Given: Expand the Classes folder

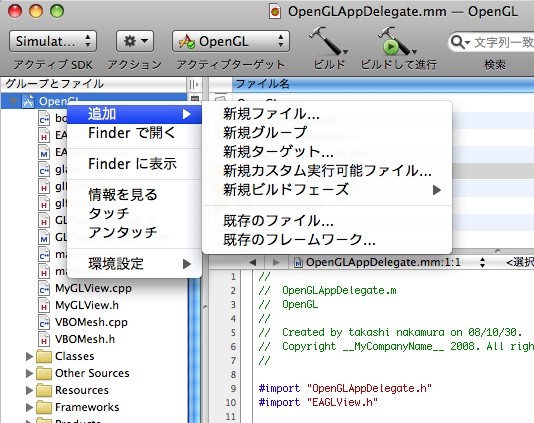Looking at the screenshot, I should pyautogui.click(x=29, y=356).
